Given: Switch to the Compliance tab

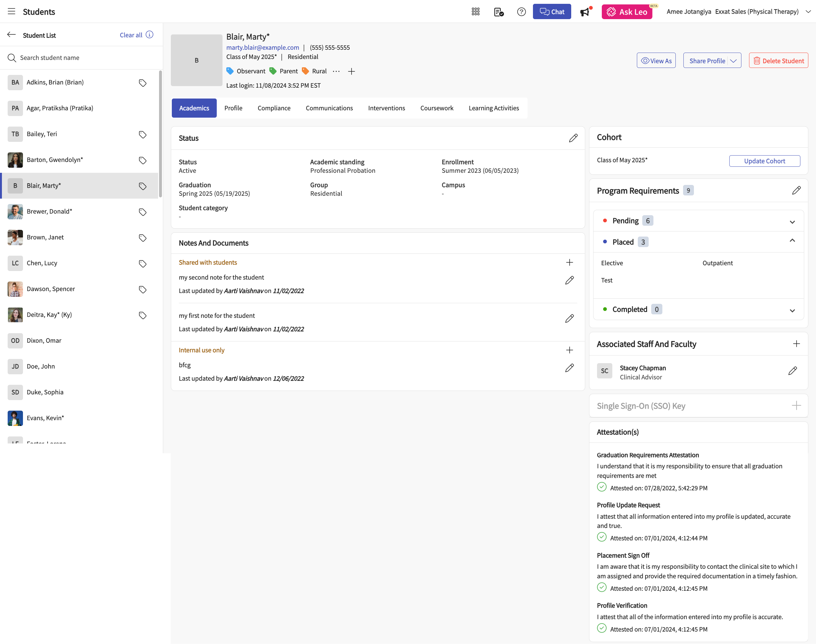Looking at the screenshot, I should [x=274, y=108].
